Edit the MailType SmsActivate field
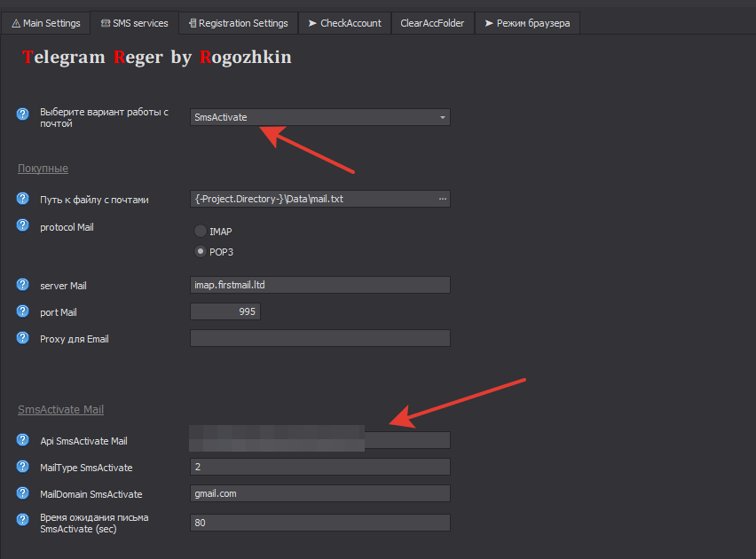The width and height of the screenshot is (756, 559). (x=320, y=467)
